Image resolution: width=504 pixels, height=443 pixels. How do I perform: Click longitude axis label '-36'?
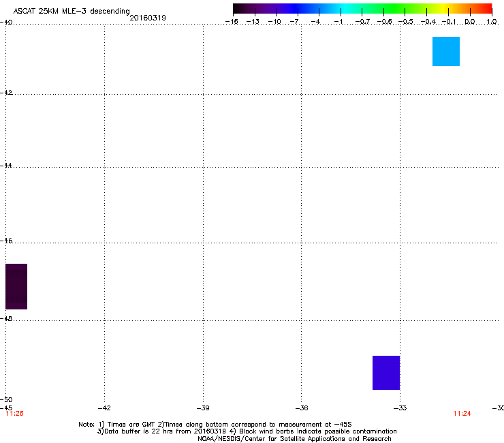(302, 408)
